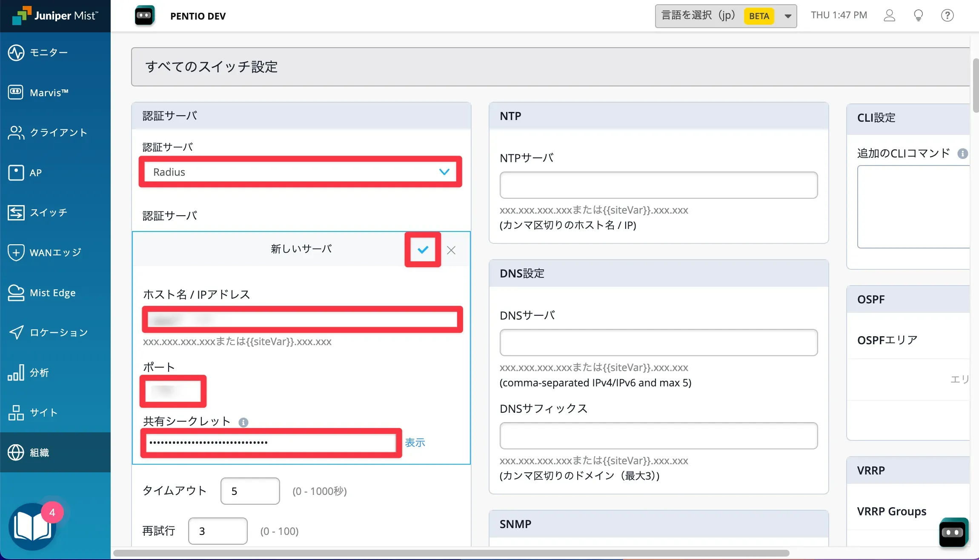Open the onboarding book icon with badge
Image resolution: width=979 pixels, height=560 pixels.
tap(33, 527)
